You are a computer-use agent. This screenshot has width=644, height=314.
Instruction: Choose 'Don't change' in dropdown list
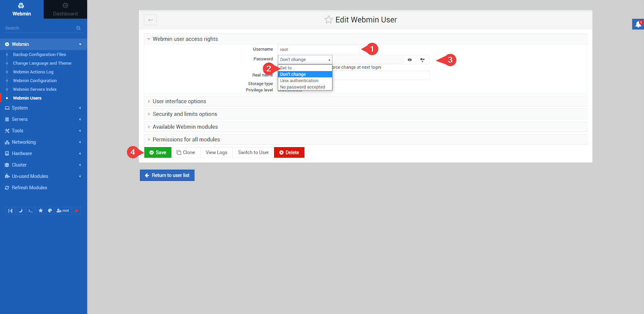(x=305, y=74)
